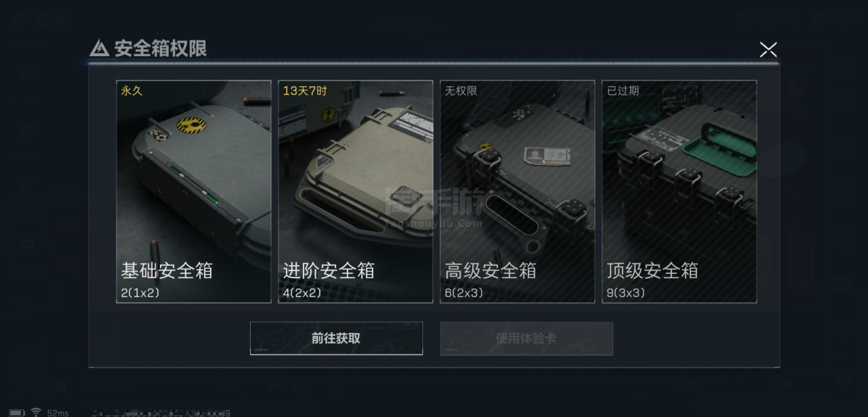Choose the 高级安全箱 card
Viewport: 868px width, 417px height.
point(517,192)
